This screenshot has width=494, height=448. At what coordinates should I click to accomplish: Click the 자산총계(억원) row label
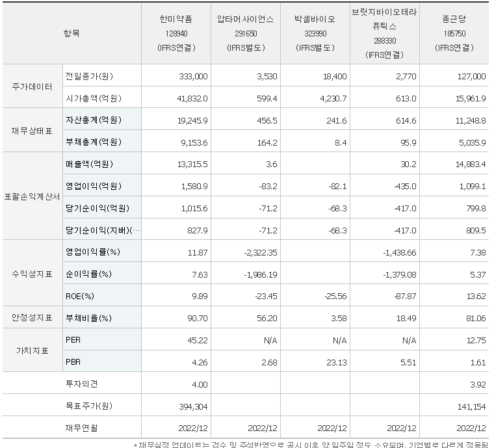tap(93, 120)
